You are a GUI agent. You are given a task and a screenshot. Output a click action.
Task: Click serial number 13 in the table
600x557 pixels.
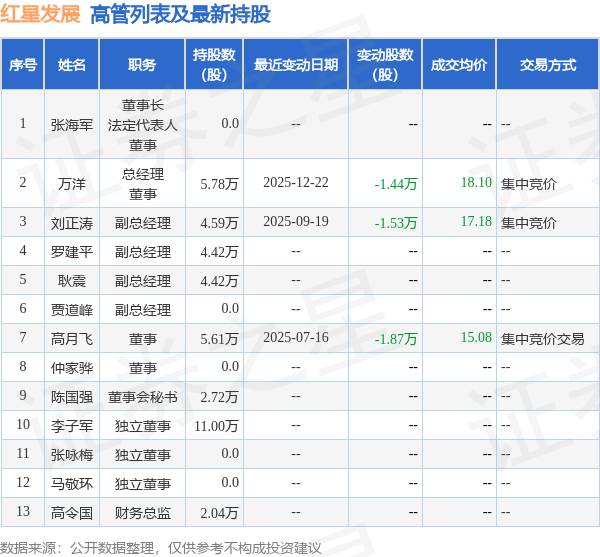[23, 511]
